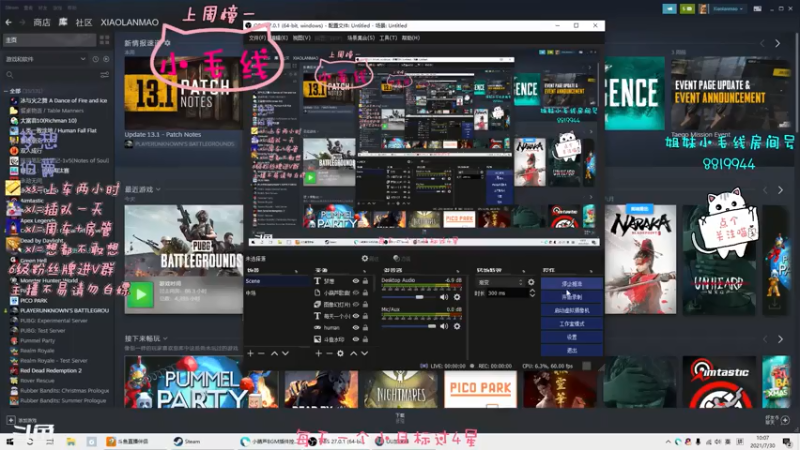Select the Scene entry in OBS scenes
The width and height of the screenshot is (800, 450).
[x=278, y=281]
